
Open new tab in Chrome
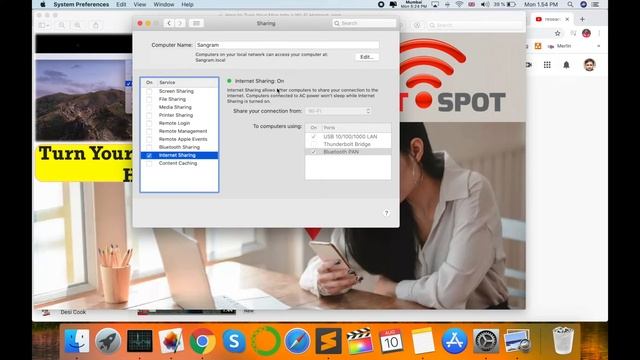click(582, 19)
